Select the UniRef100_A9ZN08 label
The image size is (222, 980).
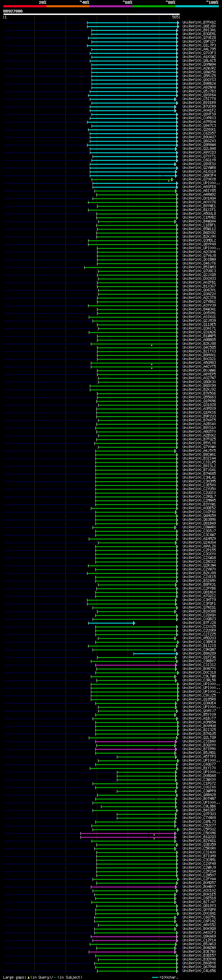click(199, 87)
